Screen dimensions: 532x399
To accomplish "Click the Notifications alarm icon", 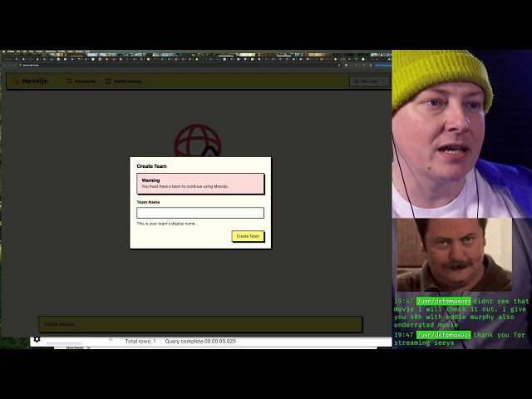I will coord(108,81).
